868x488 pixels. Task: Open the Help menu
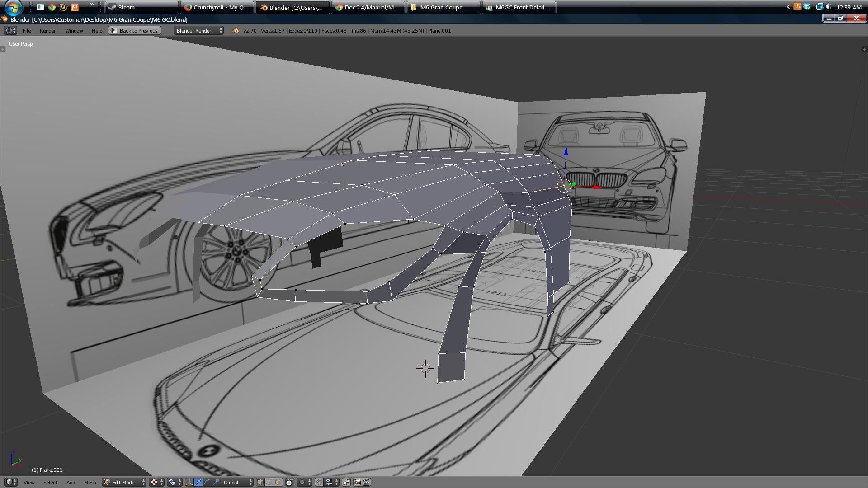97,30
